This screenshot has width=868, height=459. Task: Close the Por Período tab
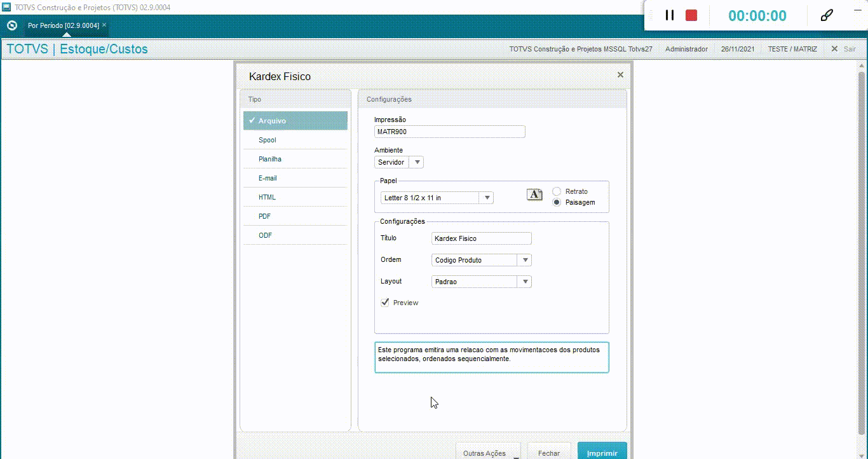tap(104, 25)
